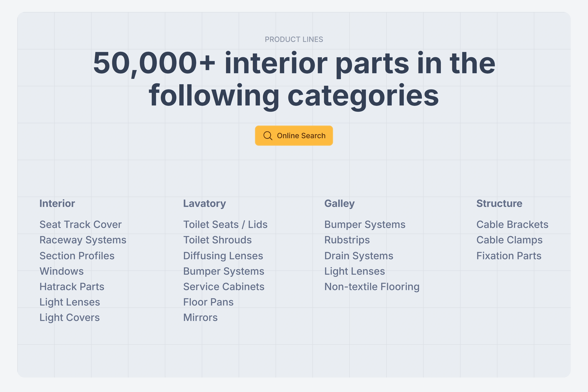Open the Seat Track Cover link
The width and height of the screenshot is (588, 392).
tap(80, 224)
